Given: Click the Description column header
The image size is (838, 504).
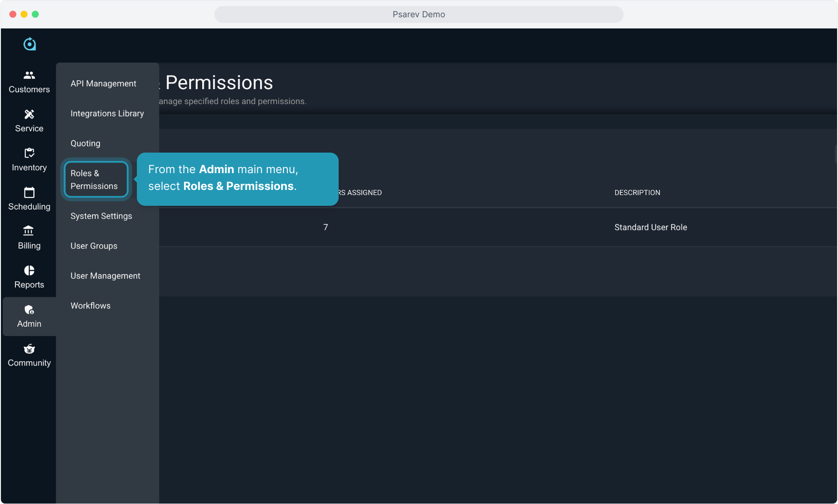Looking at the screenshot, I should tap(637, 193).
